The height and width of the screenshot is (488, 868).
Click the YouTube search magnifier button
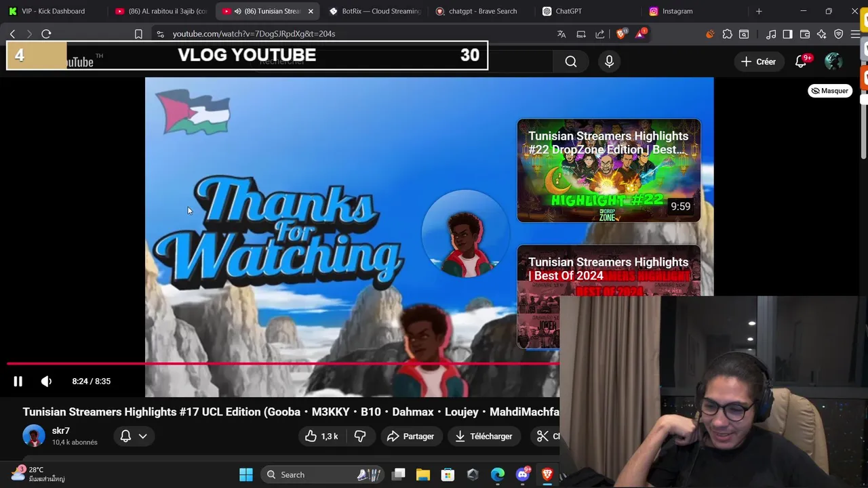(x=571, y=62)
